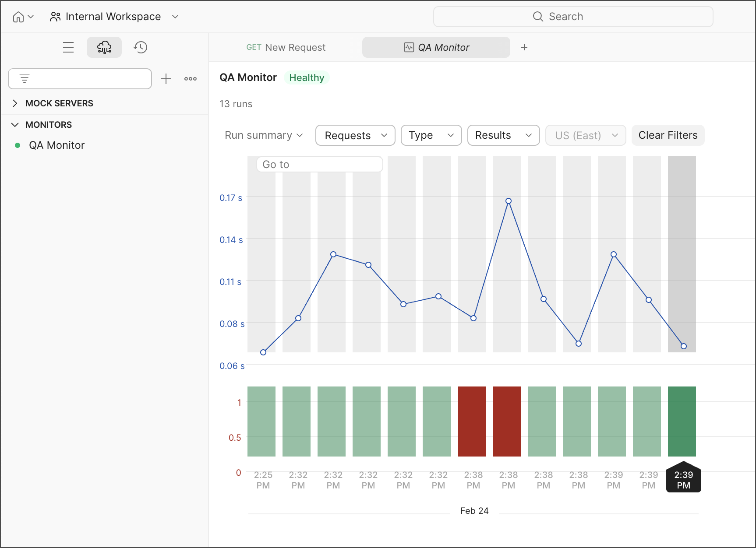The height and width of the screenshot is (548, 756).
Task: Switch to the GET New Request tab
Action: click(x=286, y=47)
